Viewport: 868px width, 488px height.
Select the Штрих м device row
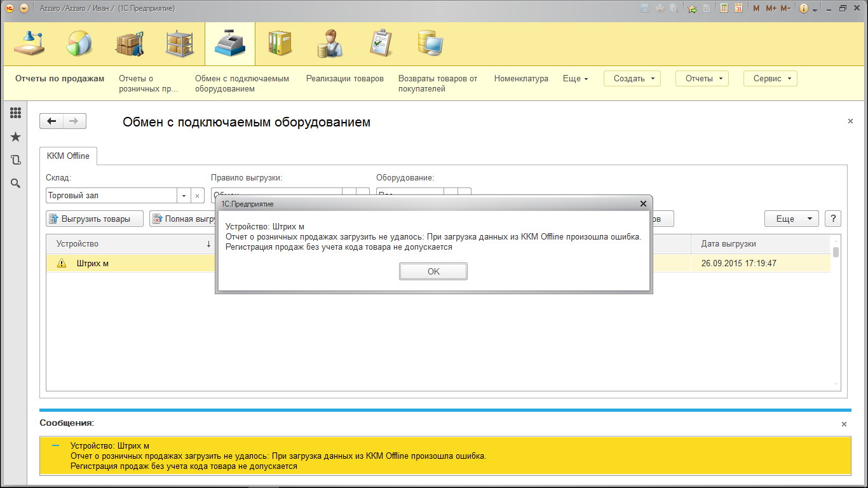click(x=93, y=263)
